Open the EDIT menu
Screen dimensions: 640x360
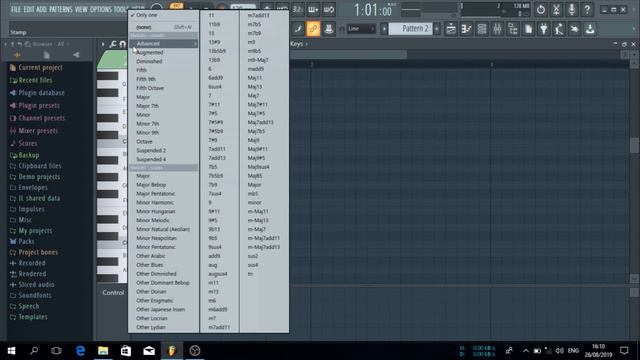click(29, 9)
